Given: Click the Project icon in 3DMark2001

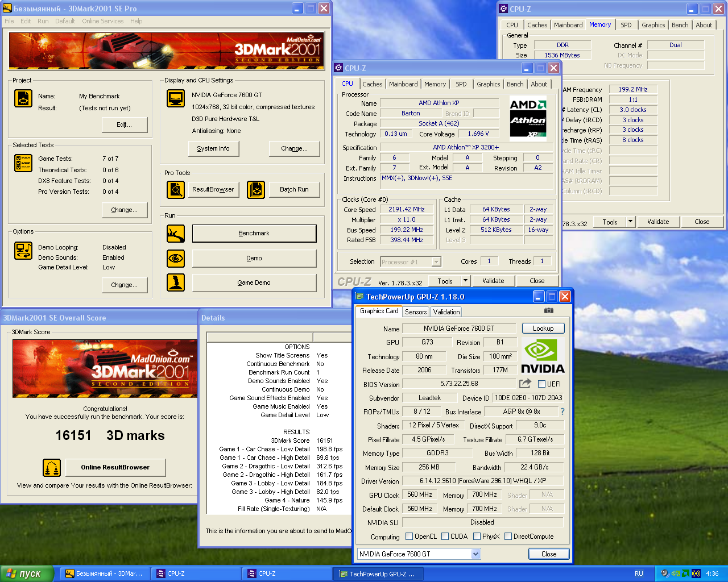Looking at the screenshot, I should click(x=23, y=98).
